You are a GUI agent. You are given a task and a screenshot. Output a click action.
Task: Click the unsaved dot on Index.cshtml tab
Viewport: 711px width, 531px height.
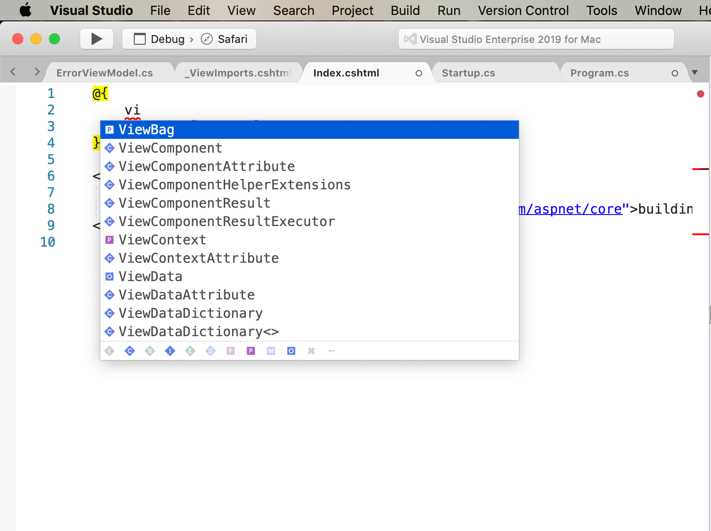pyautogui.click(x=419, y=73)
